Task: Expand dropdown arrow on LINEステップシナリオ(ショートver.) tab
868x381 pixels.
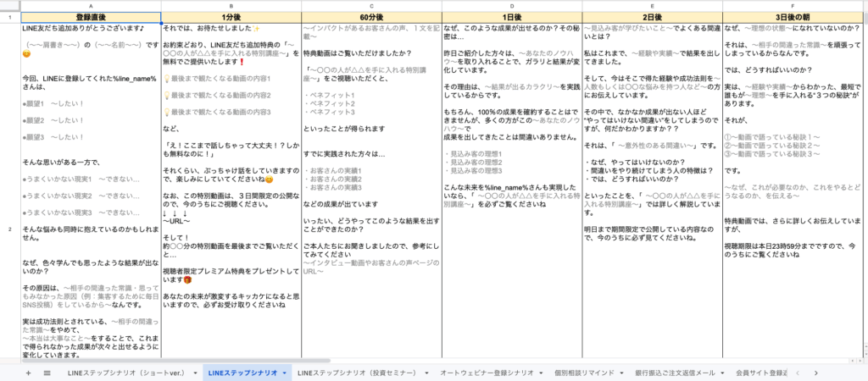Action: click(195, 373)
